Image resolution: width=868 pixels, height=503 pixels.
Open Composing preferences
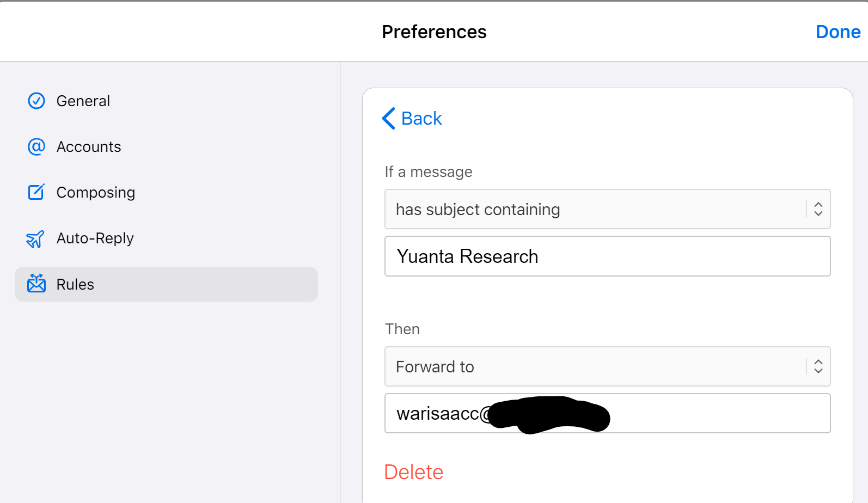point(96,192)
